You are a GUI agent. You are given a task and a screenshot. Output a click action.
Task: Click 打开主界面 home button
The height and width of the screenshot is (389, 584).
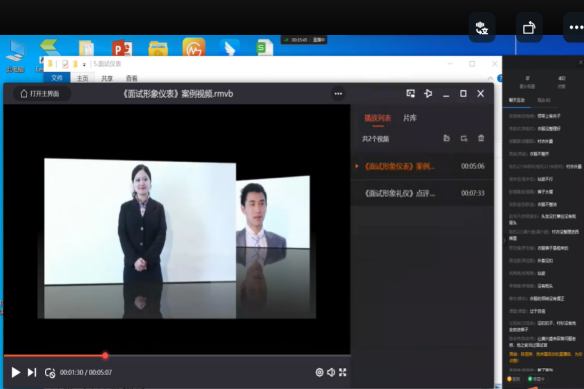40,94
